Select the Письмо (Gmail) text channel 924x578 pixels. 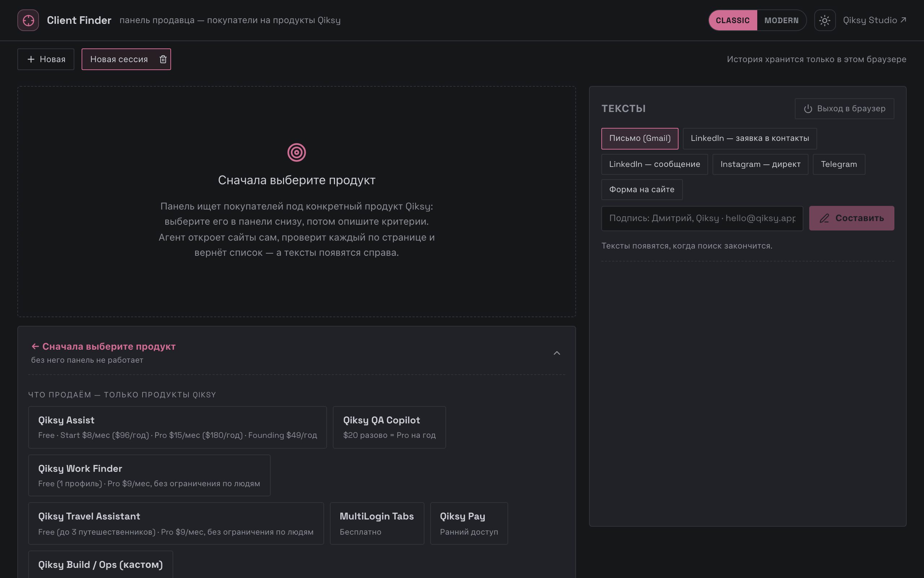click(640, 138)
